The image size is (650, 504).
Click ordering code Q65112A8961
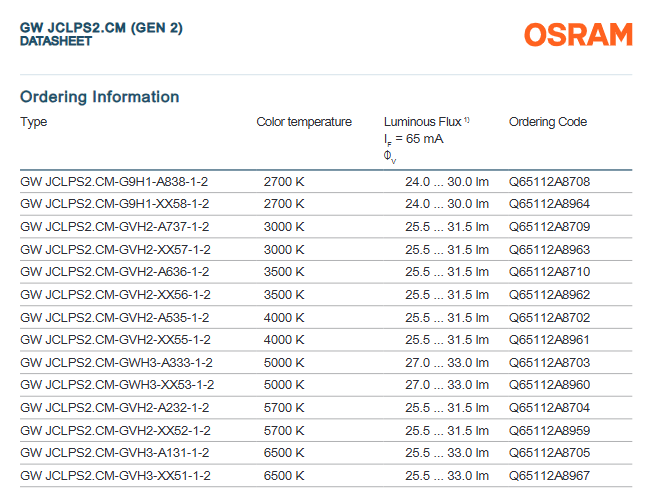(x=549, y=340)
